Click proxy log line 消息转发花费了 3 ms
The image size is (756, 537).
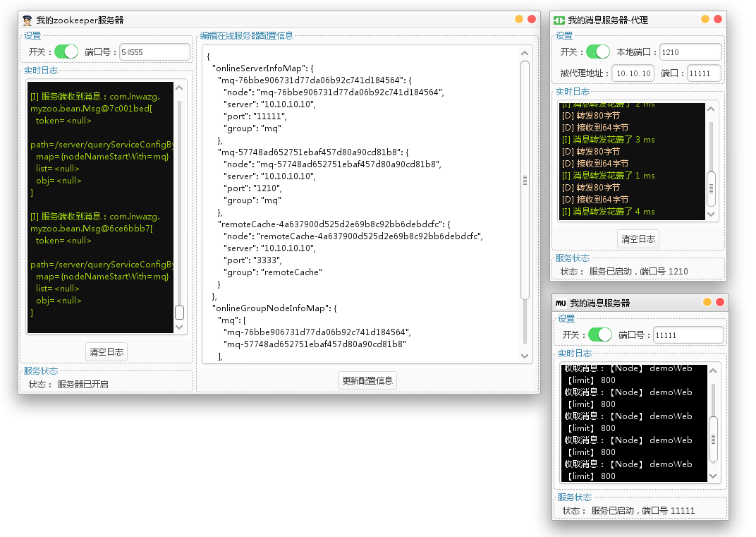point(609,140)
